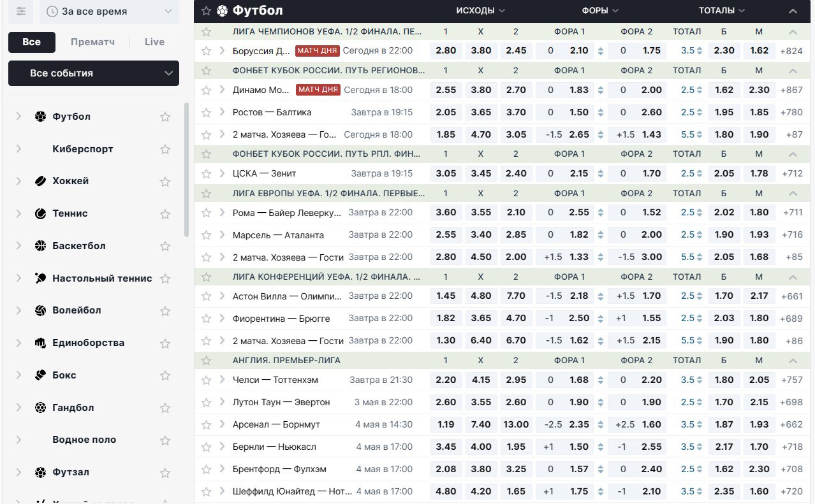815x504 pixels.
Task: Adjust total stepper for Ростов — Балтика
Action: [x=700, y=112]
